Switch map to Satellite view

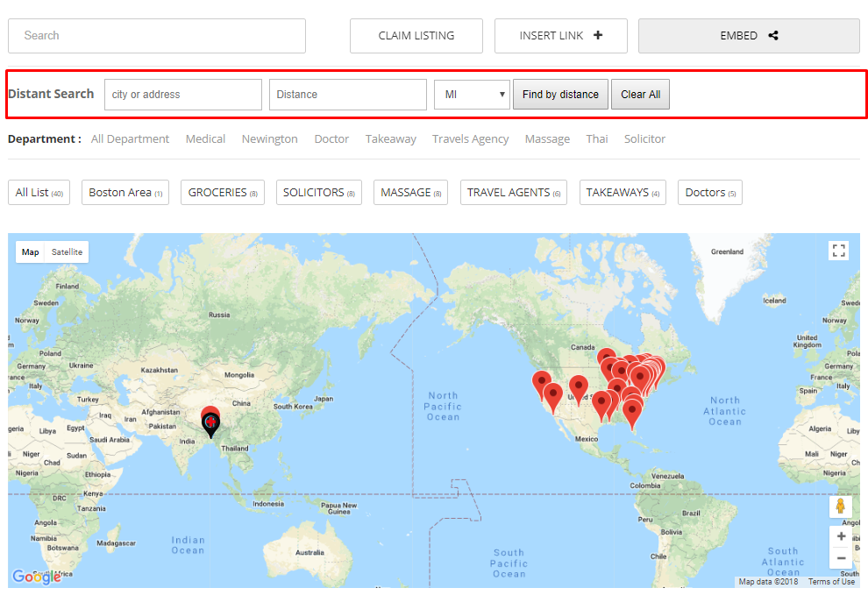tap(67, 251)
